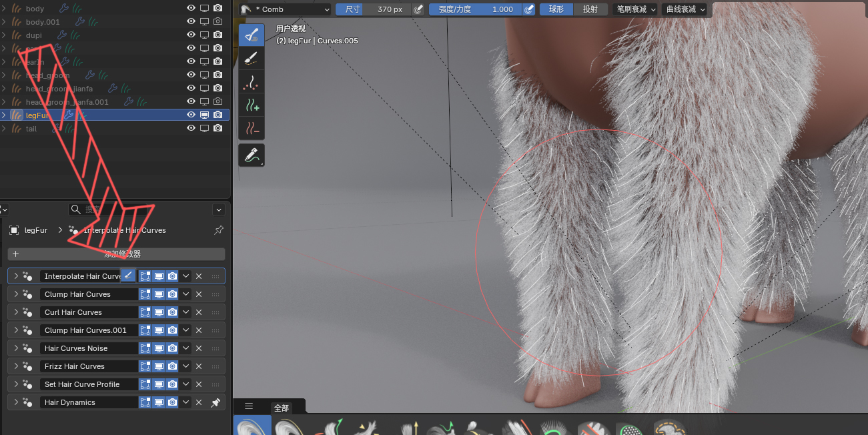Open the Comb brush selector dropdown

286,9
